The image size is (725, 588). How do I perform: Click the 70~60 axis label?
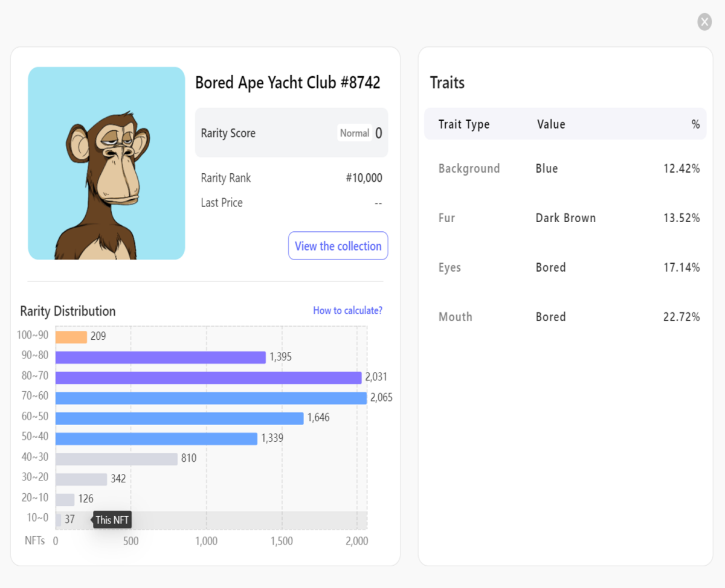coord(35,396)
